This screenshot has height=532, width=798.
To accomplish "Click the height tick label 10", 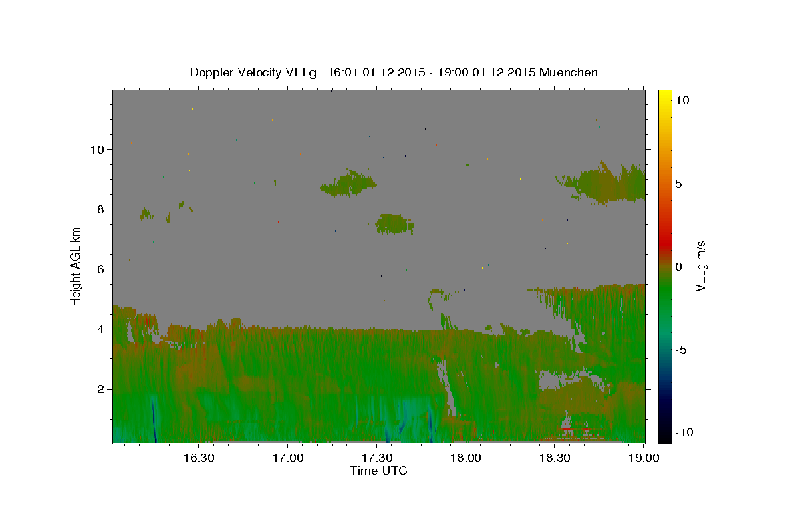I will (x=98, y=149).
